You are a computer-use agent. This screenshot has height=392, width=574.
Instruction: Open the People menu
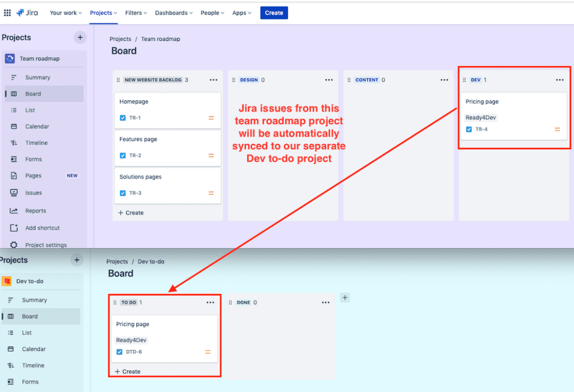click(x=212, y=12)
